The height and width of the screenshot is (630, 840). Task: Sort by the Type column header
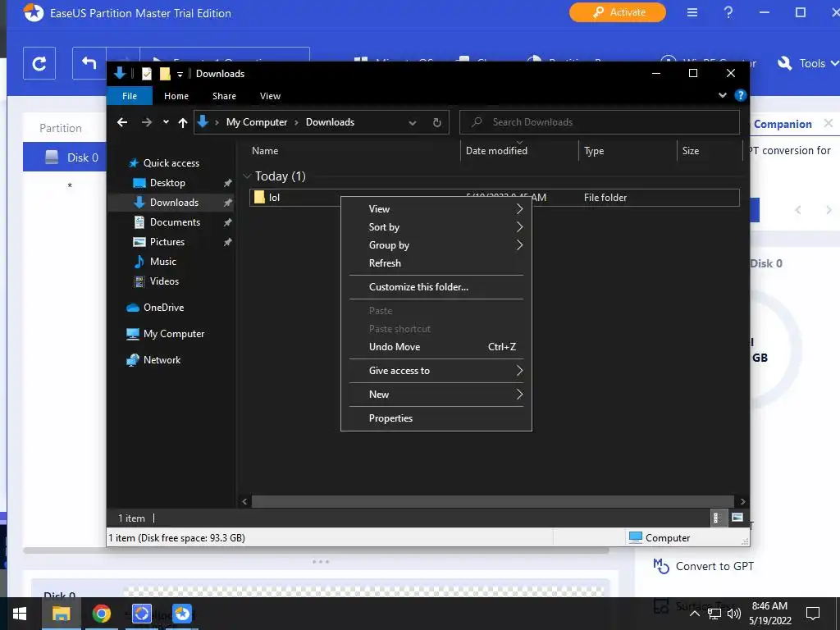(x=628, y=151)
